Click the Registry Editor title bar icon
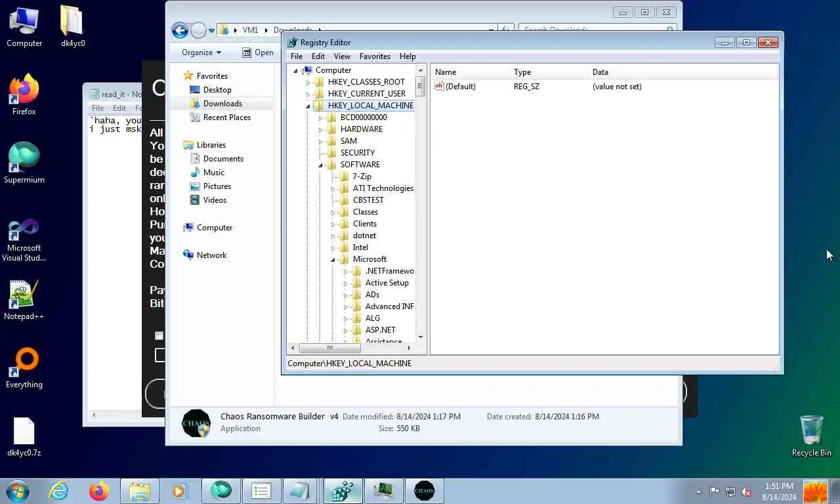This screenshot has height=504, width=840. (293, 43)
